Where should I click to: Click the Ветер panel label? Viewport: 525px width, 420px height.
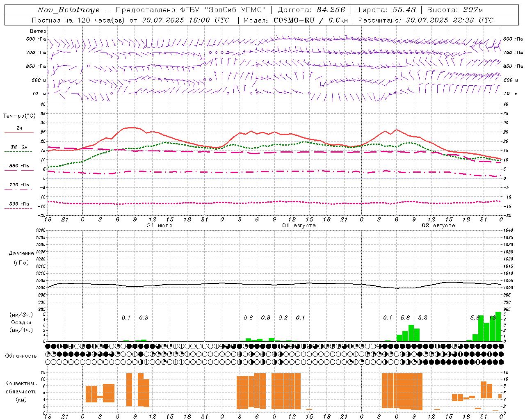point(38,31)
